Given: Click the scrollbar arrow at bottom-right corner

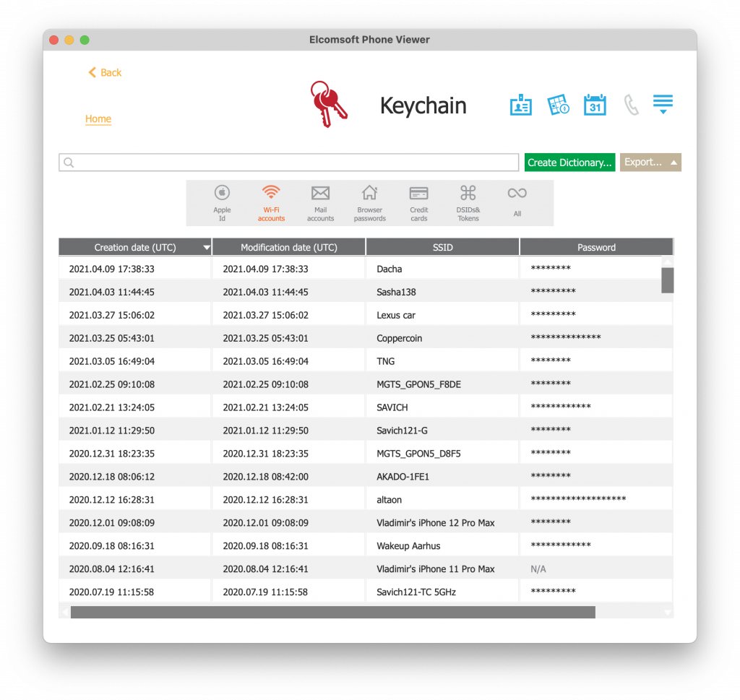Looking at the screenshot, I should 667,613.
